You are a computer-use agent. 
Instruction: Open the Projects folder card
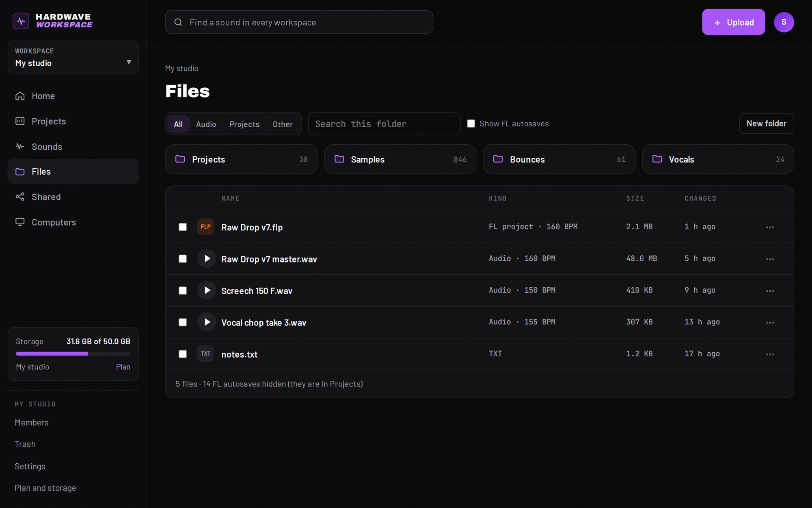241,159
